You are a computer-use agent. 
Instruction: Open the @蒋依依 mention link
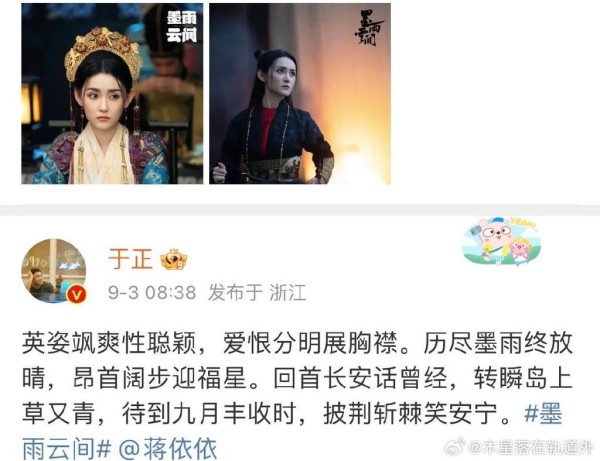click(x=168, y=448)
